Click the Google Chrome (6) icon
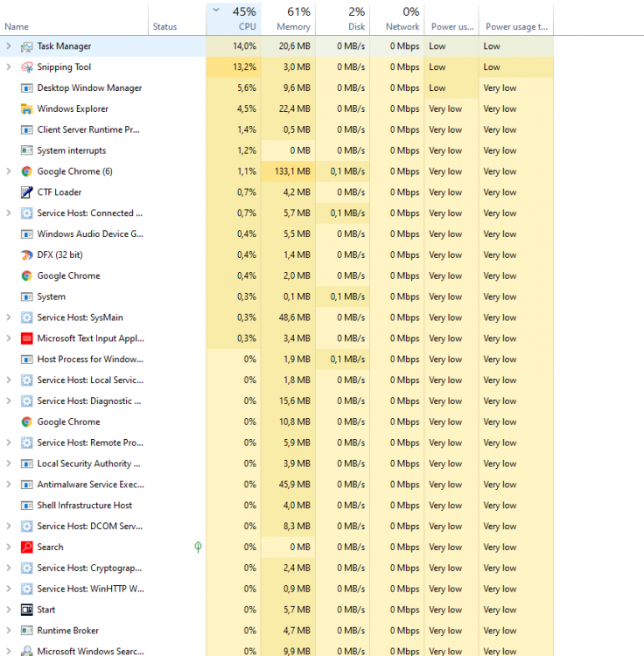The image size is (644, 656). (x=27, y=171)
